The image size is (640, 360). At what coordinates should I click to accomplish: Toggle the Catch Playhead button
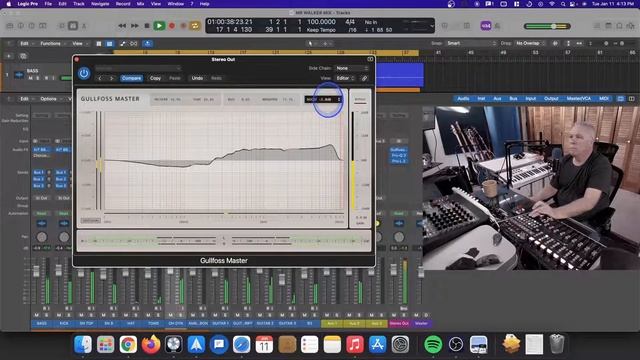(148, 43)
